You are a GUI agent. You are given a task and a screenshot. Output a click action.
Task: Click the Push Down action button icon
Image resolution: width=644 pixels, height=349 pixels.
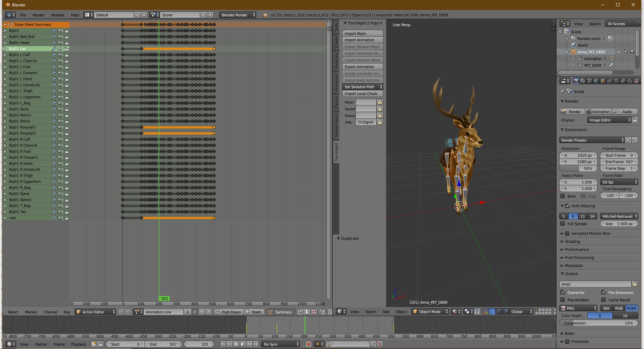(x=217, y=312)
